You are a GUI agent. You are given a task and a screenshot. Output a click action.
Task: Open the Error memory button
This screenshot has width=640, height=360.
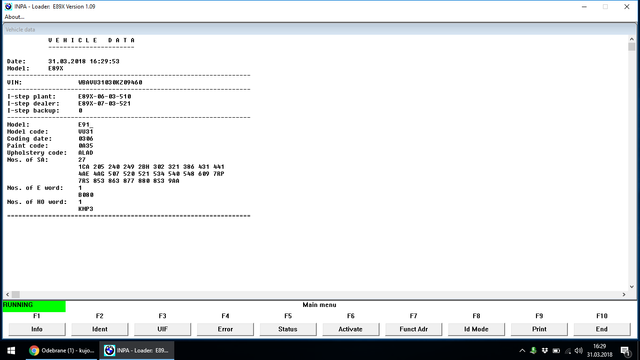225,329
